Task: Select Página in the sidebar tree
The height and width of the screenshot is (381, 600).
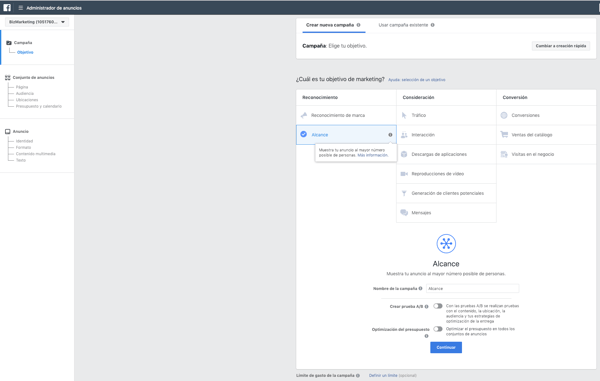Action: click(22, 87)
